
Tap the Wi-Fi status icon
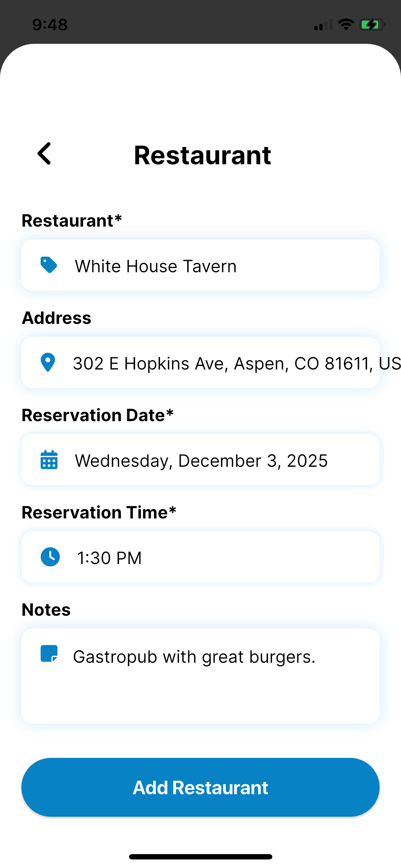346,25
